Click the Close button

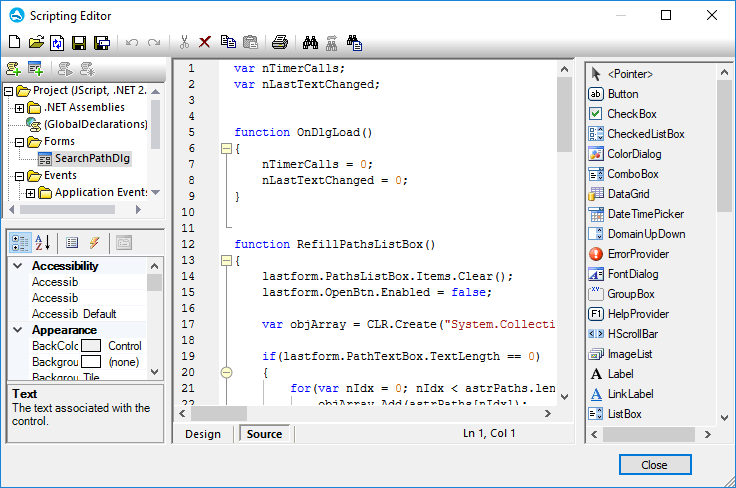click(654, 465)
